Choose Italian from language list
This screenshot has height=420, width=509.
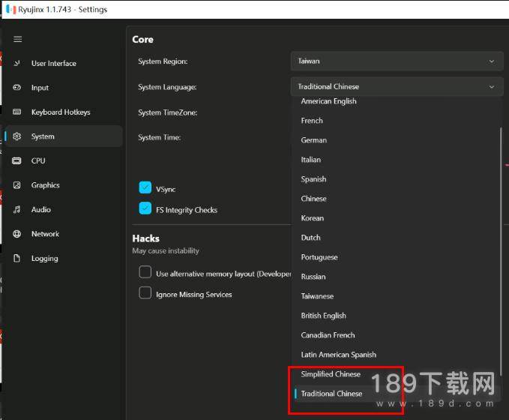pos(395,160)
